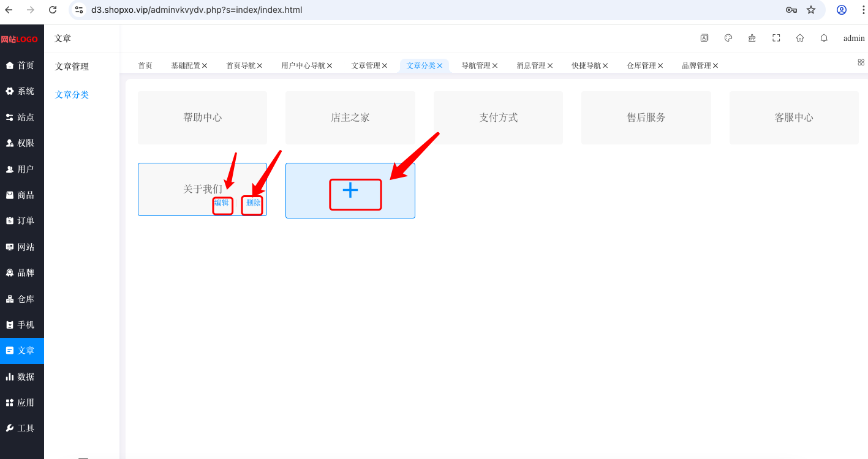Go to 权限 in the sidebar
868x459 pixels.
coord(22,143)
